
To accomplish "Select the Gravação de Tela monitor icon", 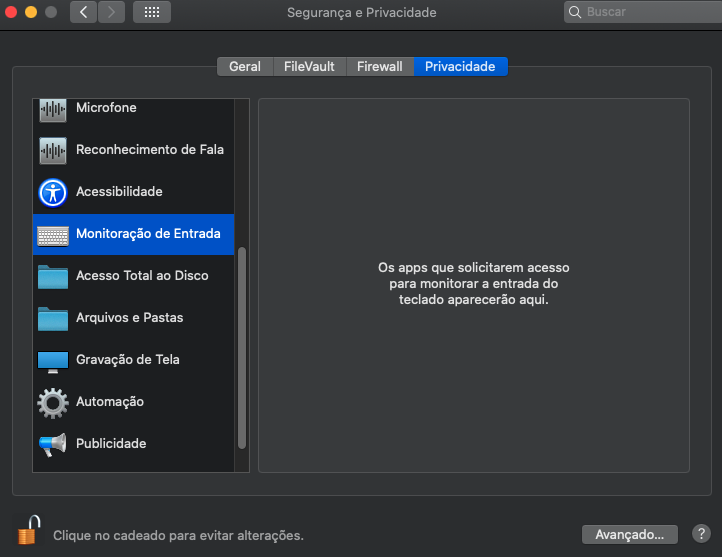I will coord(52,360).
